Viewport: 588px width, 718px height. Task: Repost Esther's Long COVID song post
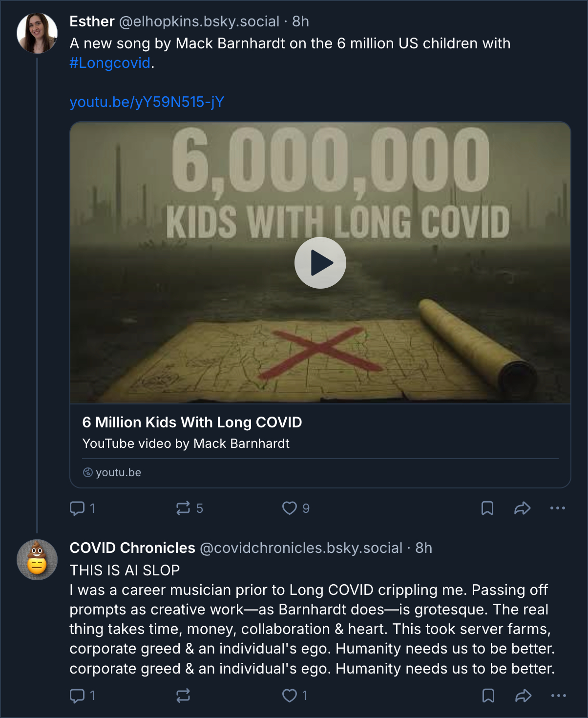(183, 508)
